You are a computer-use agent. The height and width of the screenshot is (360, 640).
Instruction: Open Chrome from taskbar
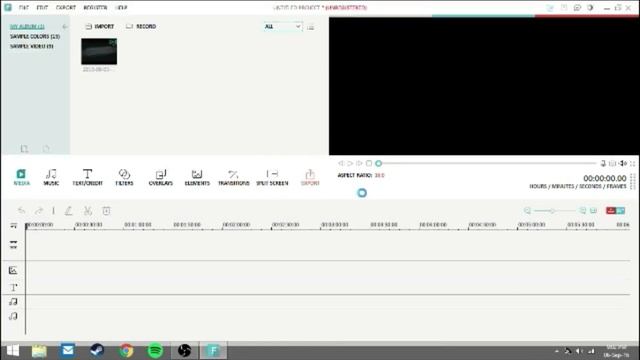coord(126,351)
